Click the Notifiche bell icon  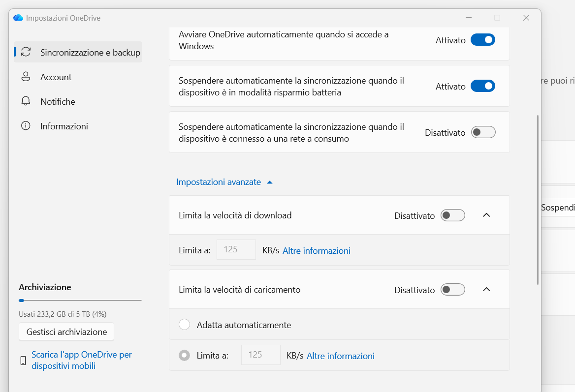[x=26, y=101]
